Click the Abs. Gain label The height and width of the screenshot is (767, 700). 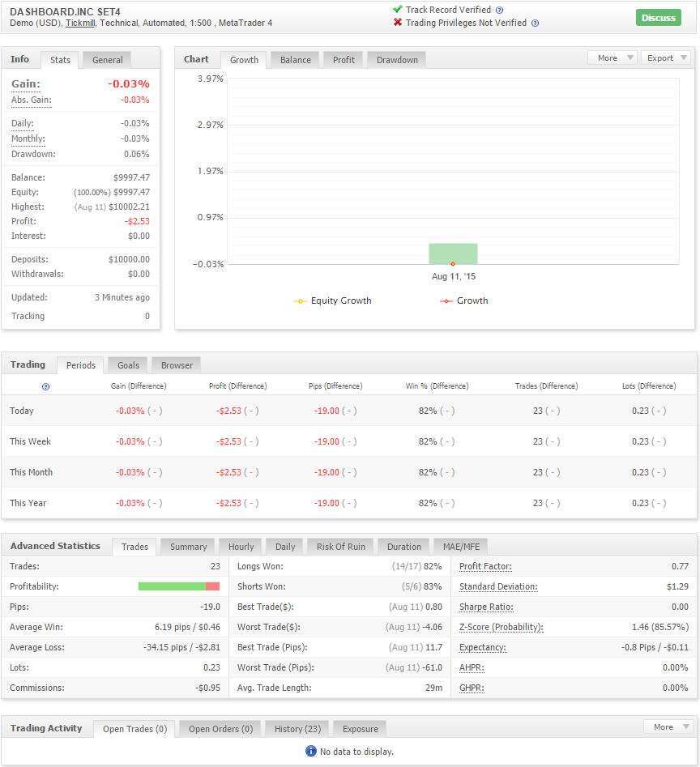[x=32, y=100]
